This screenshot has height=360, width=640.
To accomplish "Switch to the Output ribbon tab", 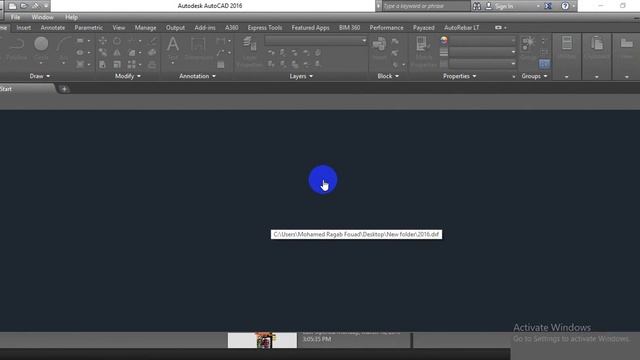I will [175, 28].
